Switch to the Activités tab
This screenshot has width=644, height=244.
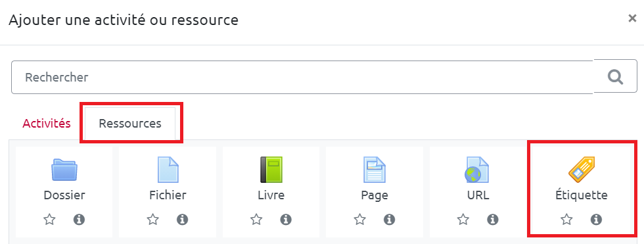coord(47,124)
